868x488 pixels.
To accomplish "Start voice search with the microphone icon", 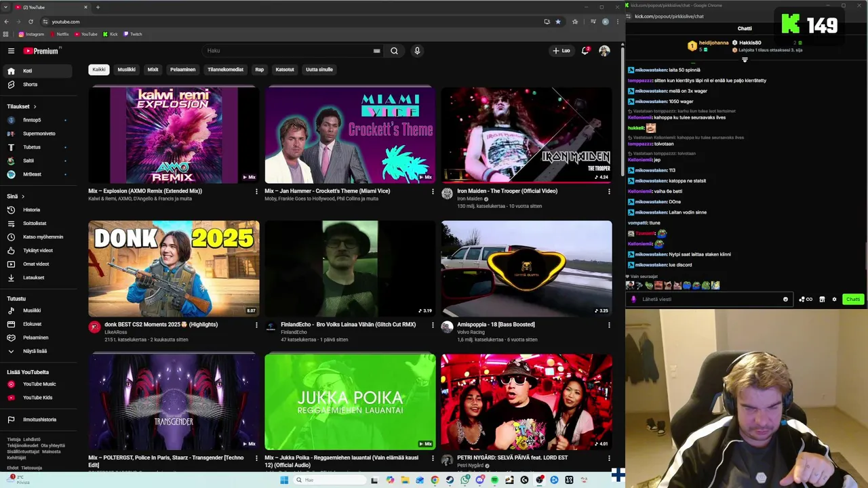I will point(417,51).
